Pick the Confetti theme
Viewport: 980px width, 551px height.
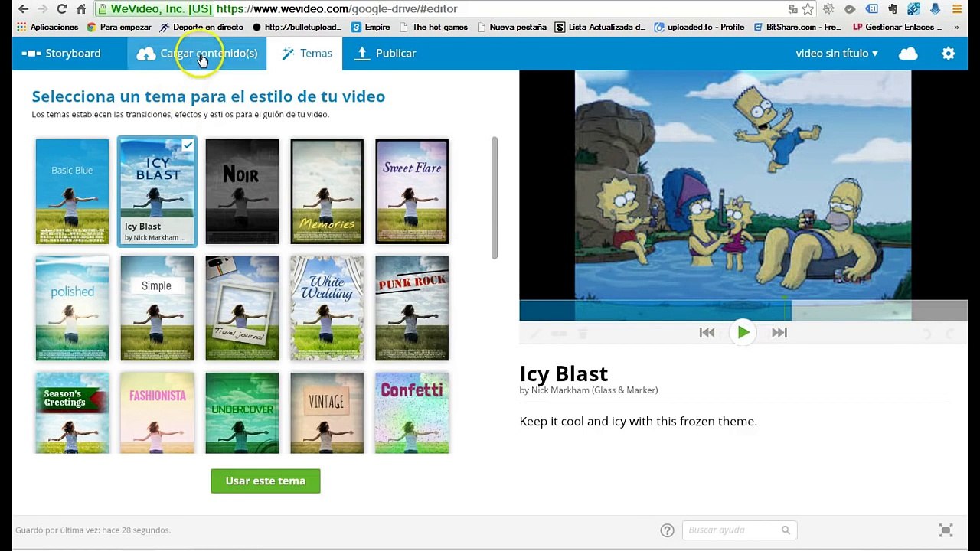click(412, 413)
